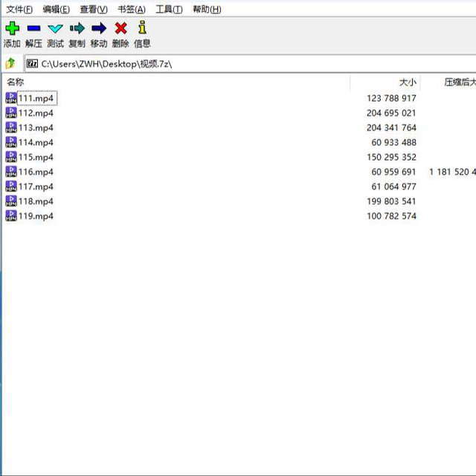Click the red Delete (删除) X icon
This screenshot has height=476, width=476.
click(x=120, y=28)
